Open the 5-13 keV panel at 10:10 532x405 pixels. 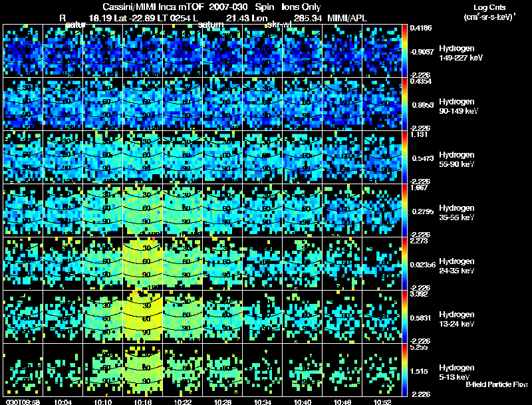[103, 370]
